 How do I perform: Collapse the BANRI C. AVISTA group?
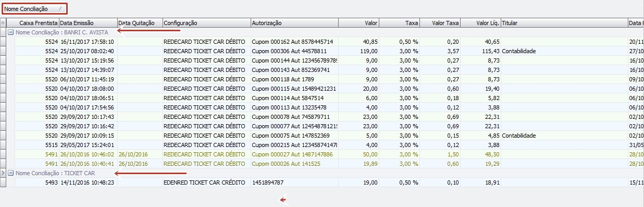[x=11, y=32]
